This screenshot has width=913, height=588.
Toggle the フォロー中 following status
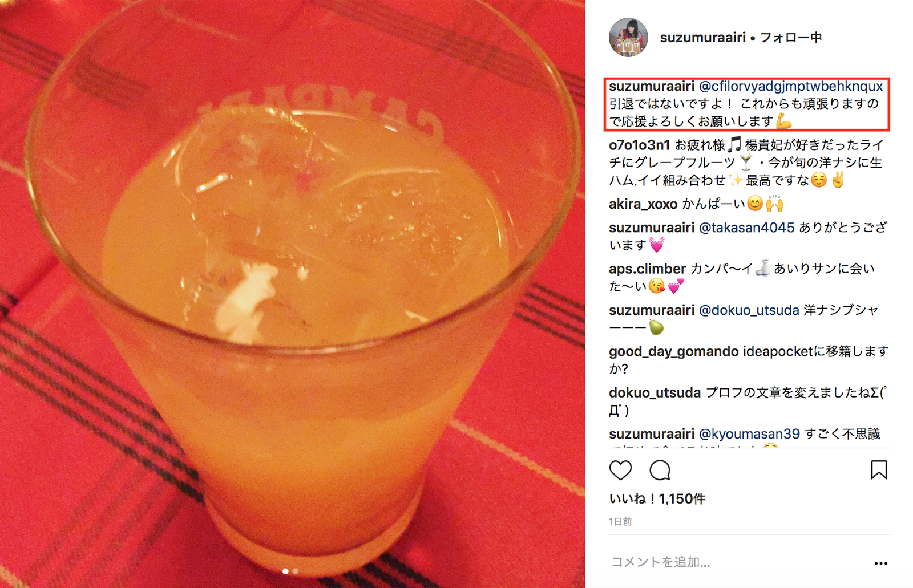pos(791,38)
